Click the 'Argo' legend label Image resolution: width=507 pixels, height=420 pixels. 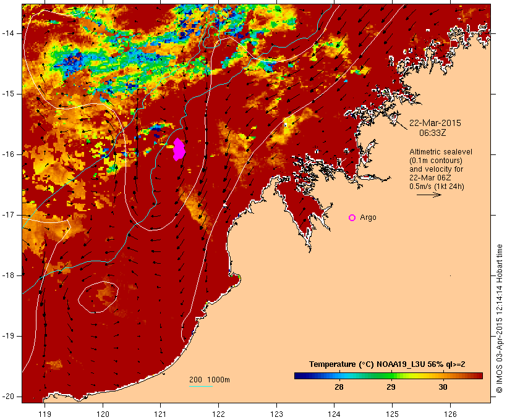368,217
